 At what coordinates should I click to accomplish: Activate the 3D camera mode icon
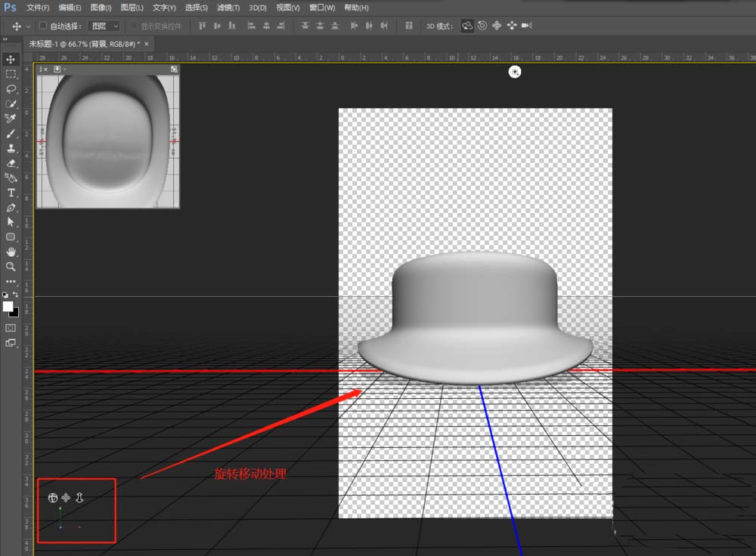[525, 25]
